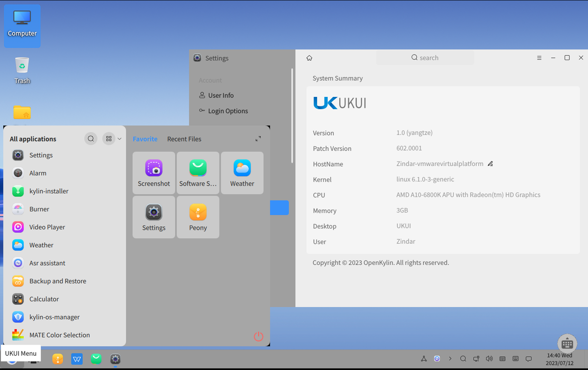Click the memory value 3GB
This screenshot has height=370, width=588.
402,210
